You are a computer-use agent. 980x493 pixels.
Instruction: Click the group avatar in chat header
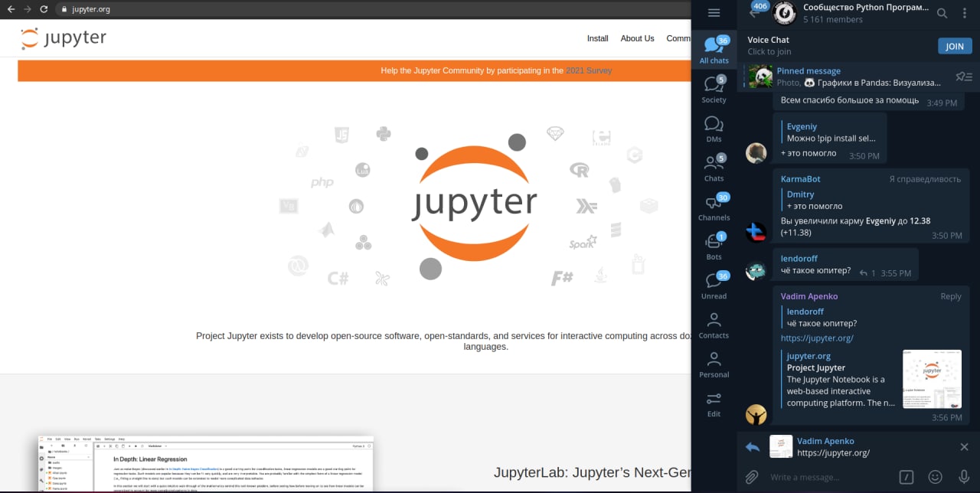(784, 13)
